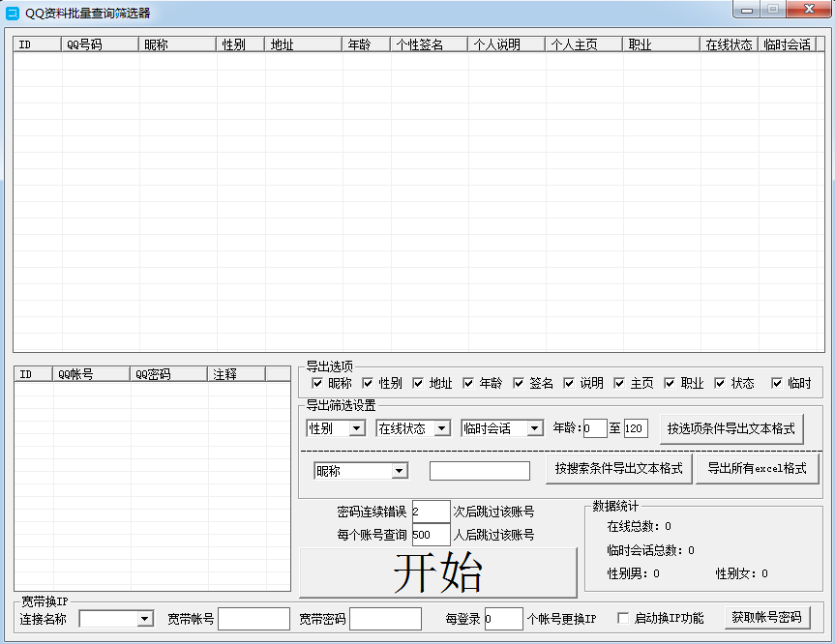Toggle the 临时 export checkbox

click(x=777, y=383)
